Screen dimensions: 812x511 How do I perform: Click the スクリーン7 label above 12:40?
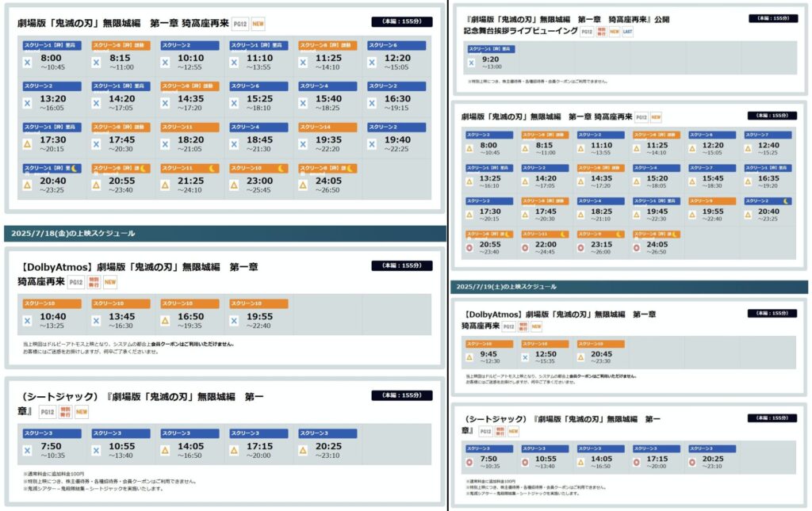(768, 135)
